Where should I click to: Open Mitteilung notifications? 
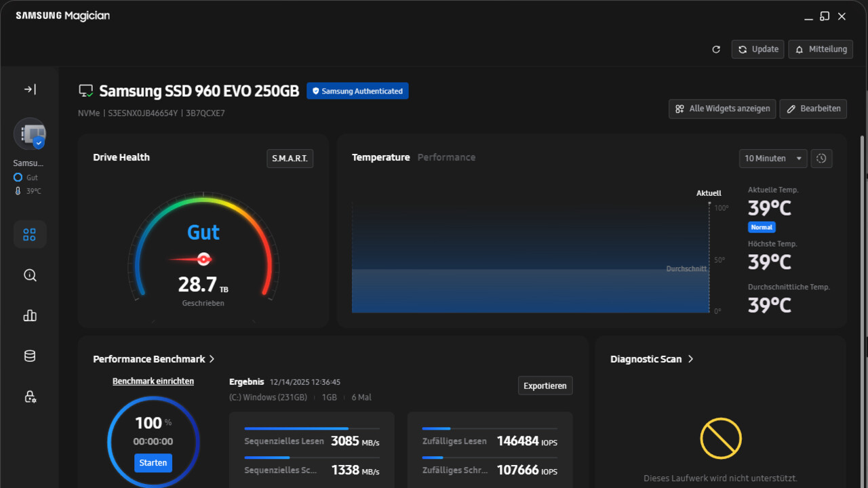pyautogui.click(x=821, y=49)
